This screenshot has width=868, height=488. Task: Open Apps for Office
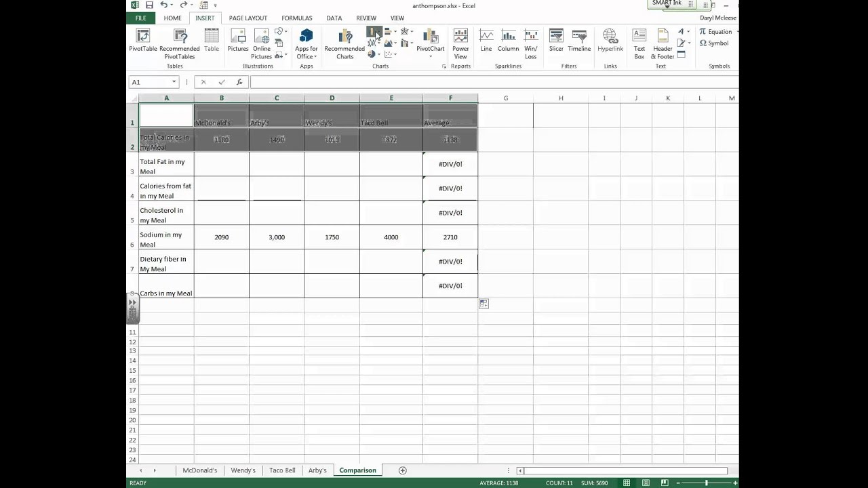[306, 44]
